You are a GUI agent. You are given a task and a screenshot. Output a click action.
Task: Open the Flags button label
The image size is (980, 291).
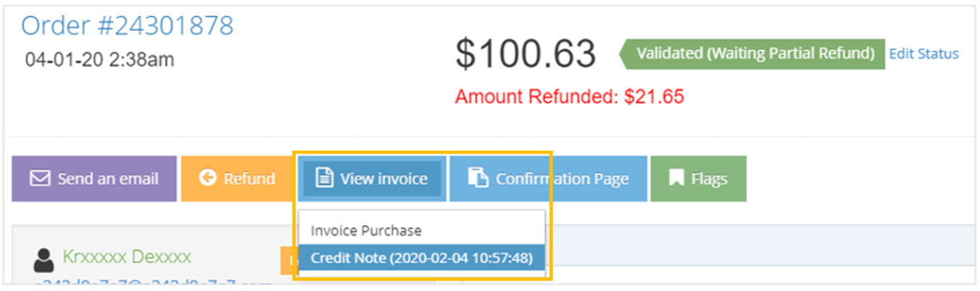tap(708, 179)
